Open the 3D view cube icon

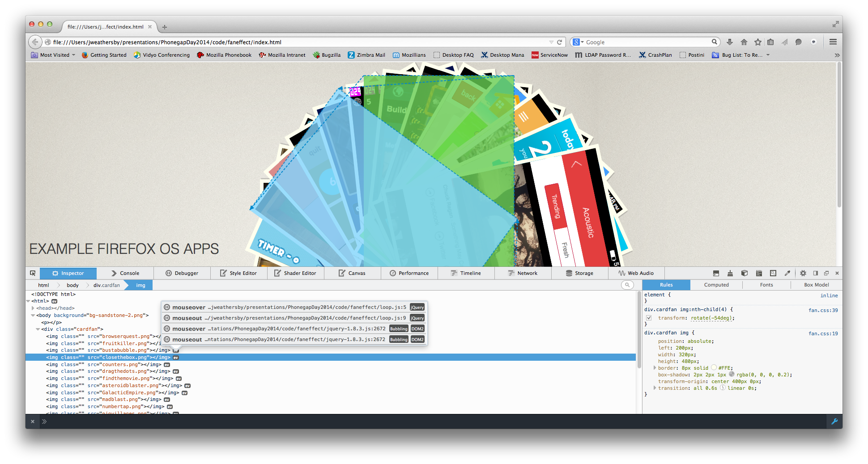click(745, 273)
